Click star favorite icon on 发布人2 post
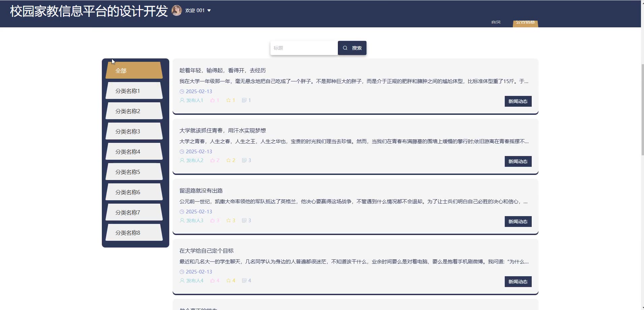The image size is (644, 310). [229, 160]
